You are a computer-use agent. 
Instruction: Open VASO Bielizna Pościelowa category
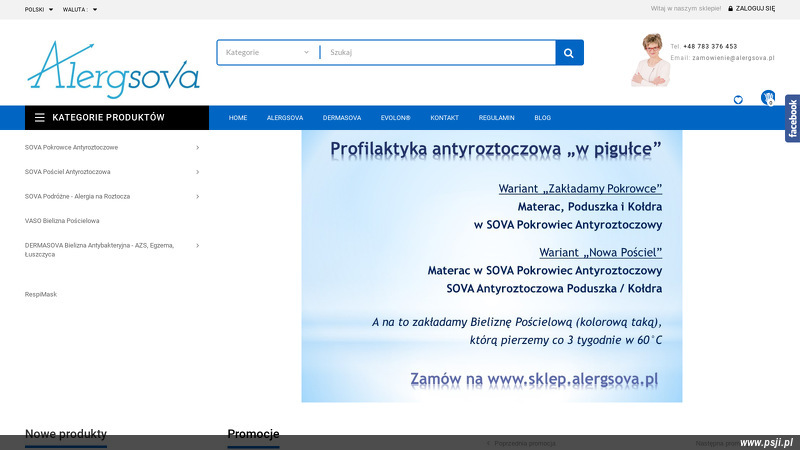pyautogui.click(x=62, y=221)
